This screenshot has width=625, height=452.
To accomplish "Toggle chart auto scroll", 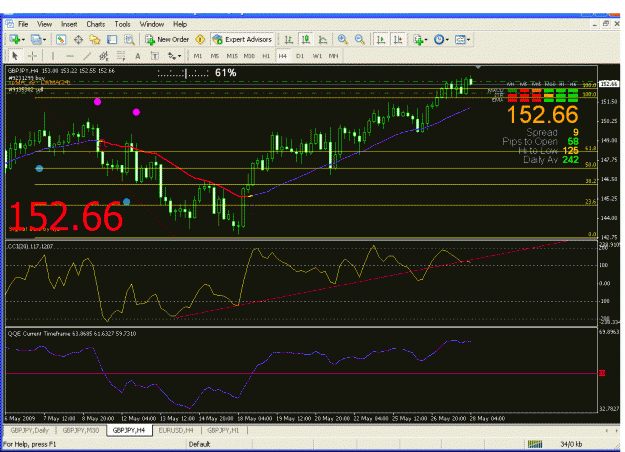I will [381, 39].
